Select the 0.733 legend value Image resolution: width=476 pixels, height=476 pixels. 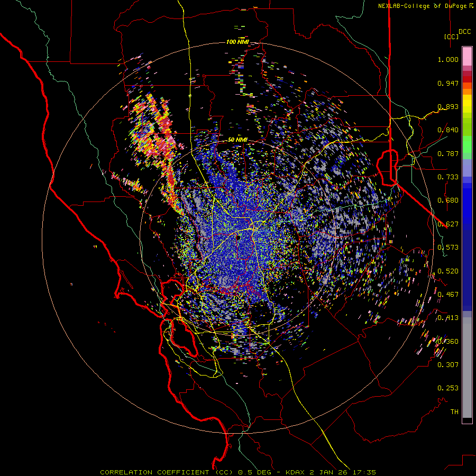(x=448, y=177)
